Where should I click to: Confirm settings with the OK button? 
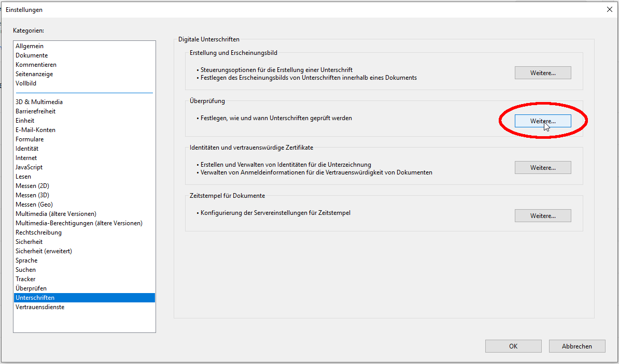coord(513,346)
